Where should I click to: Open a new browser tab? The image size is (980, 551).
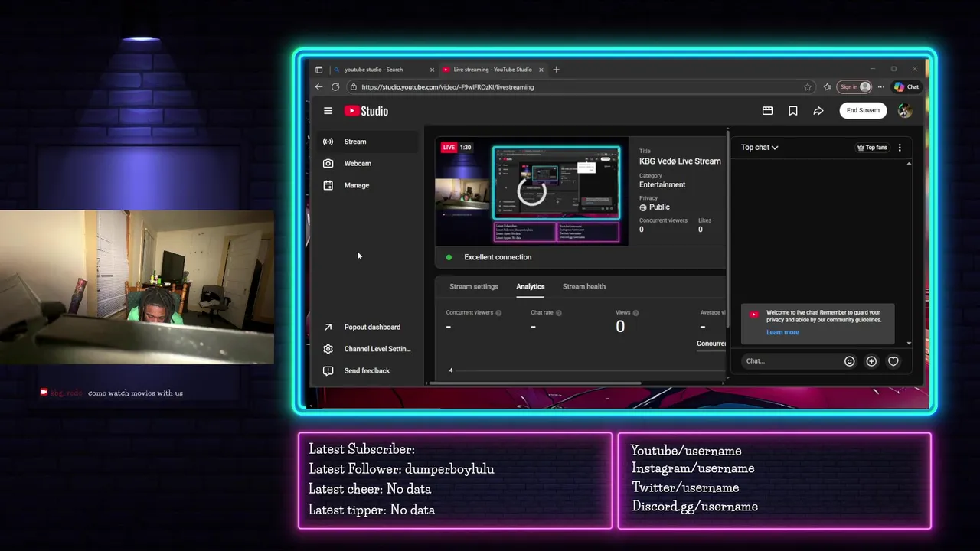[556, 70]
